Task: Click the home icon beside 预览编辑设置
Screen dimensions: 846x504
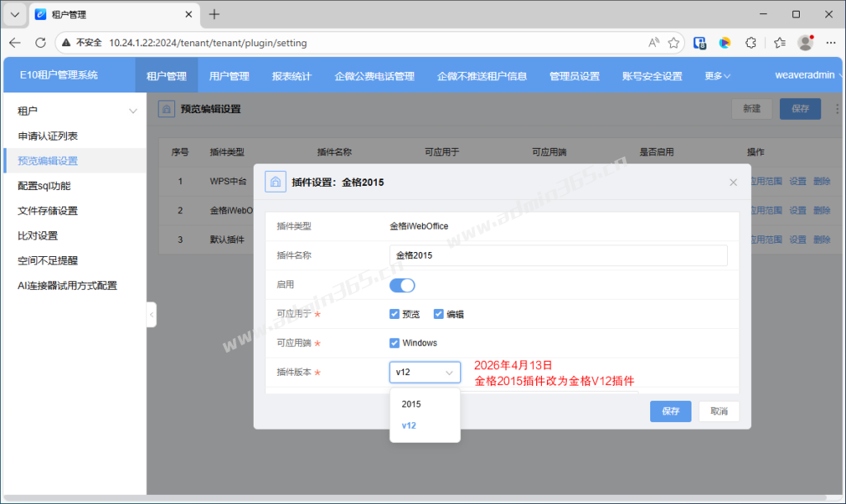Action: click(166, 109)
